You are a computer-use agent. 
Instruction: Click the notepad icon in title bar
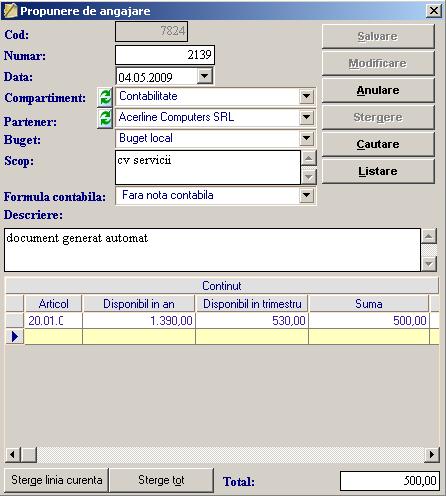[x=10, y=11]
